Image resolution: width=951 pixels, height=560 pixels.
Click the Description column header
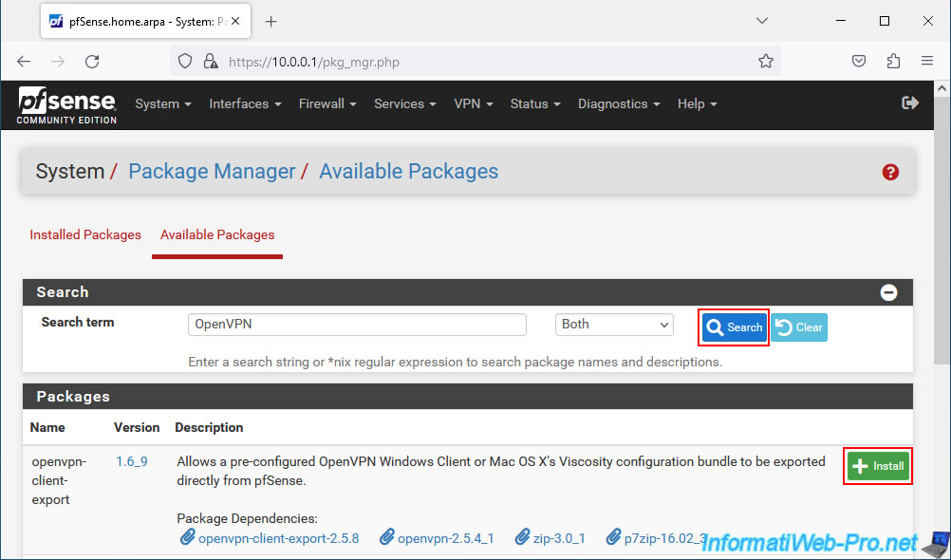click(209, 428)
